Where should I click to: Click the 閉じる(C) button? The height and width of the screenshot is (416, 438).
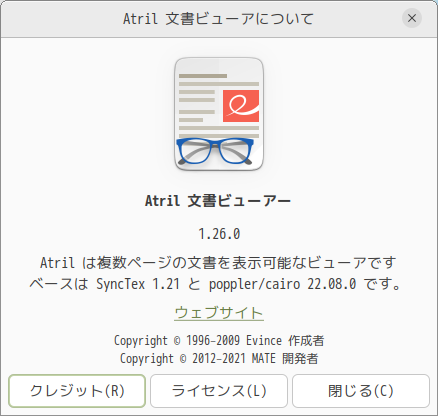(361, 391)
